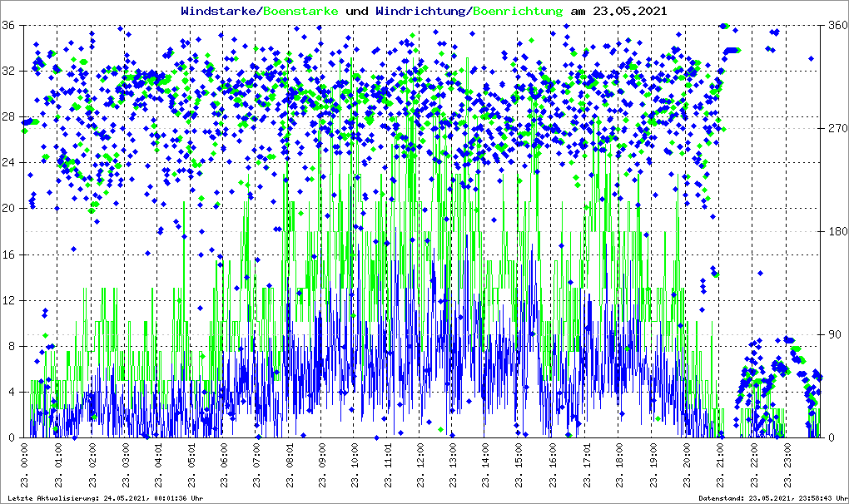This screenshot has height=504, width=849.
Task: Click the 20 value on left axis
Action: 8,209
